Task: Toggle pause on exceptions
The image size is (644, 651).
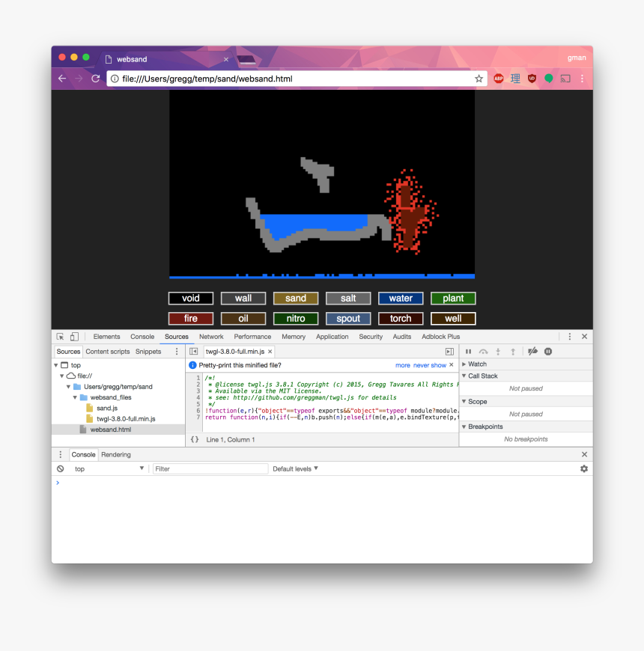Action: [548, 352]
